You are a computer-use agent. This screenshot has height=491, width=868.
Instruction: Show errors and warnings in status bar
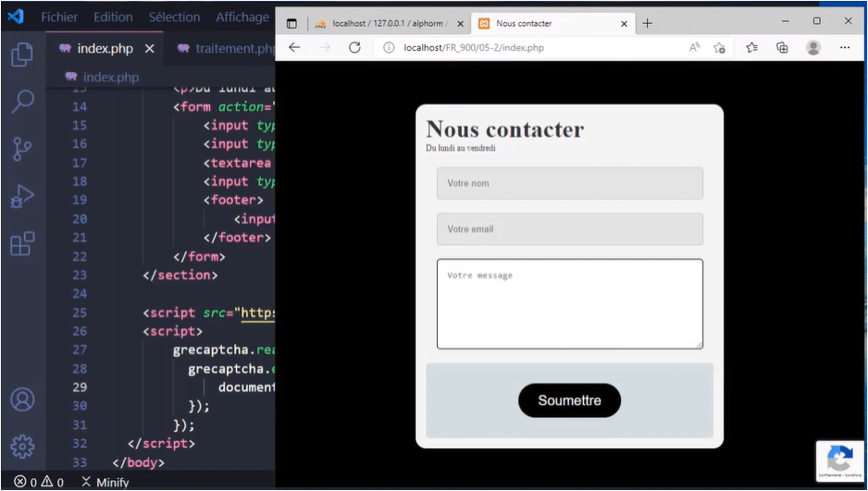39,482
